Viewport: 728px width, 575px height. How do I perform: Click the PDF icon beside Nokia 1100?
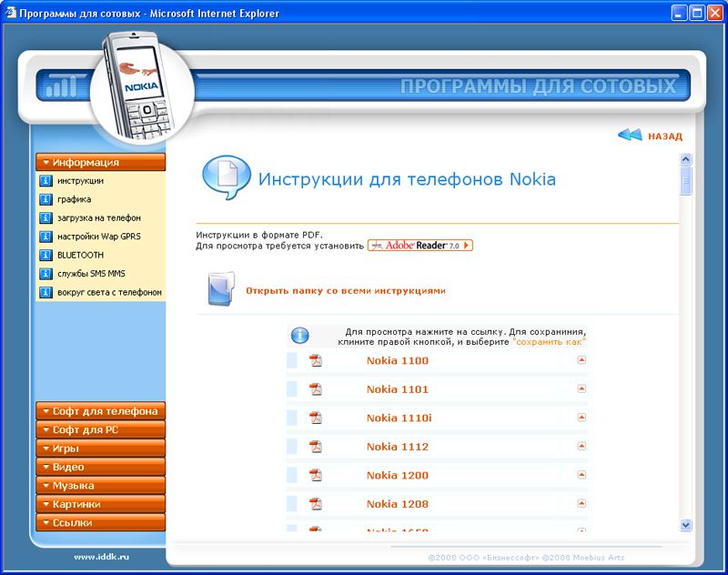tap(316, 361)
